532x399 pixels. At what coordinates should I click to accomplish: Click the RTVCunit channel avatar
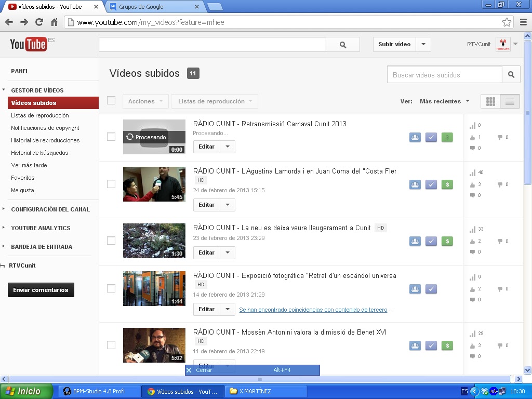click(x=503, y=45)
